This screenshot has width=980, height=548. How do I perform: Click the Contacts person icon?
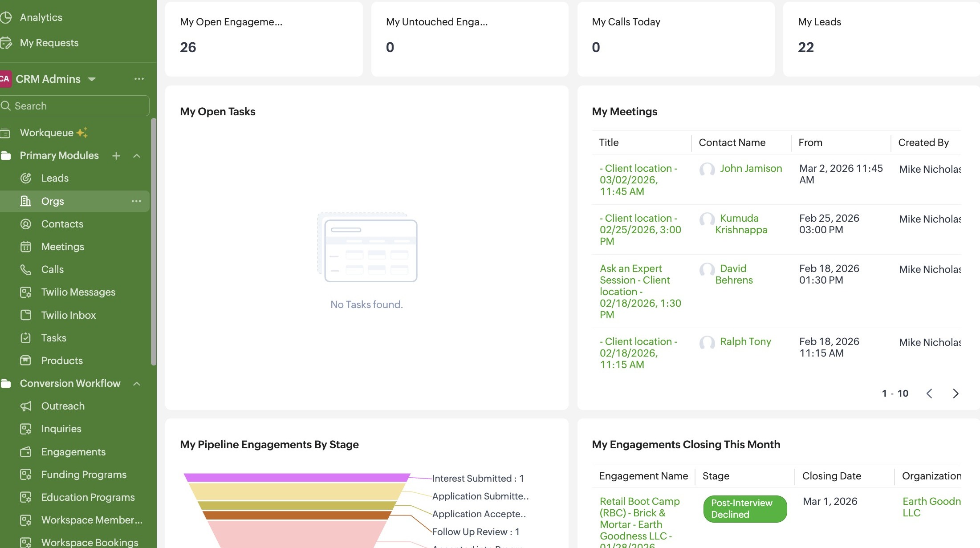(26, 224)
